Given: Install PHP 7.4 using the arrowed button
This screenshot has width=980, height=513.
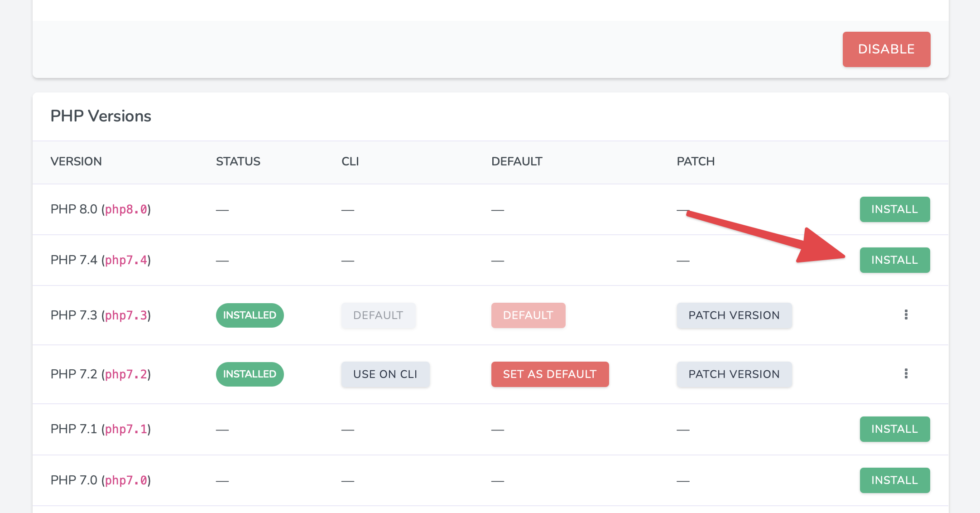Looking at the screenshot, I should click(894, 260).
